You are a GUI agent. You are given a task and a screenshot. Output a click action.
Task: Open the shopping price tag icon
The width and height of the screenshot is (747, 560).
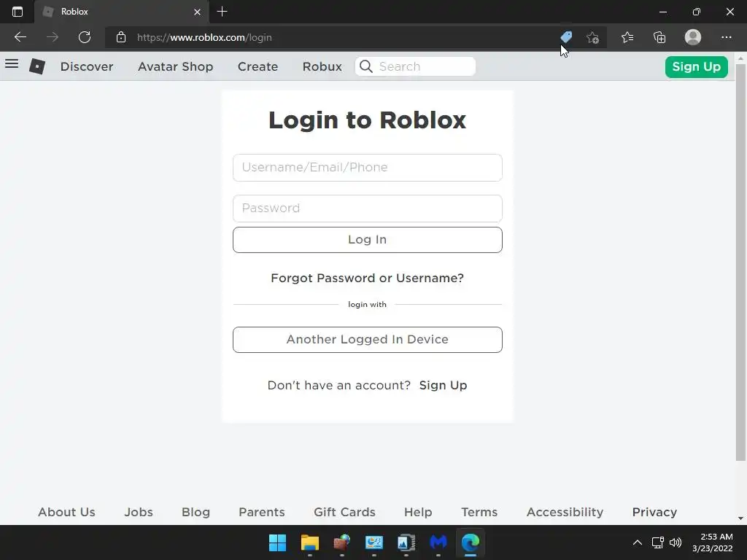pos(566,36)
